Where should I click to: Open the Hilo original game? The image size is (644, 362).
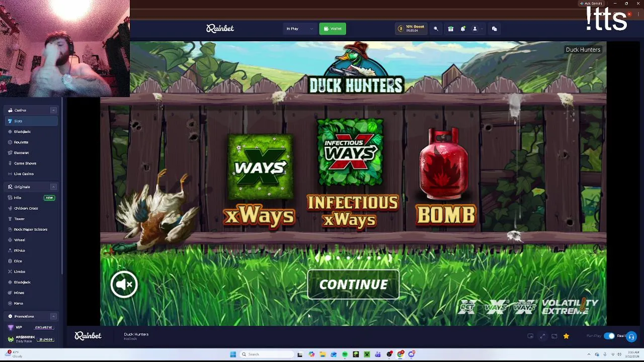click(31, 198)
